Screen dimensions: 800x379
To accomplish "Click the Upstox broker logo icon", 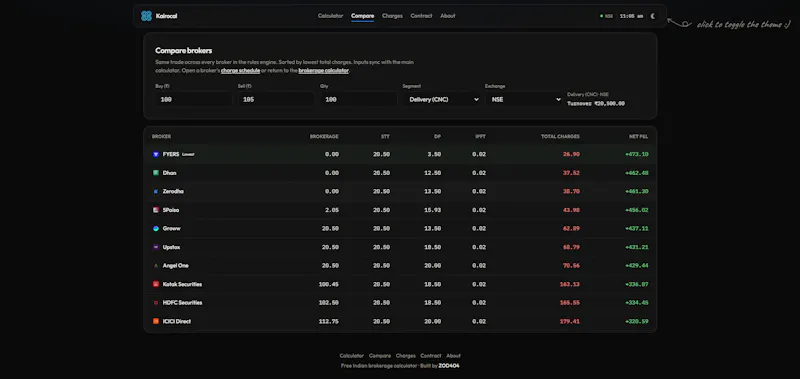I will (156, 247).
